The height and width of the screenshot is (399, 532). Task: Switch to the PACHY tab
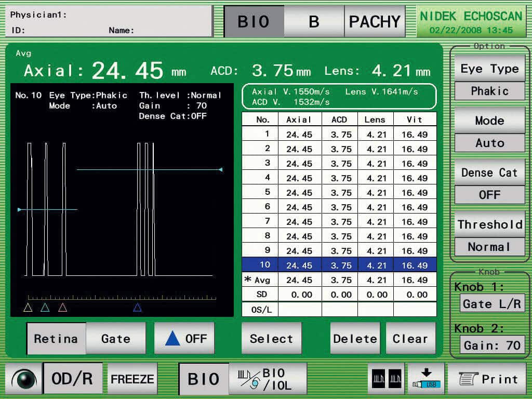375,22
